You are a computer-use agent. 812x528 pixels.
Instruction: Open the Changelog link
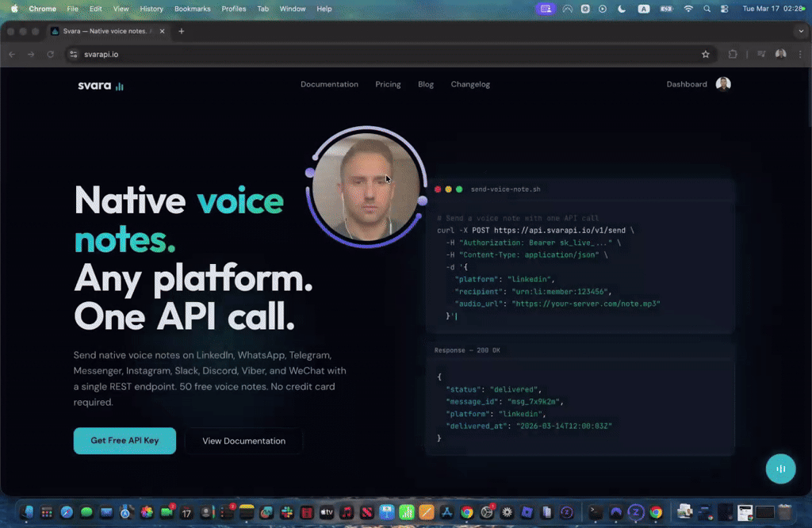pos(470,84)
